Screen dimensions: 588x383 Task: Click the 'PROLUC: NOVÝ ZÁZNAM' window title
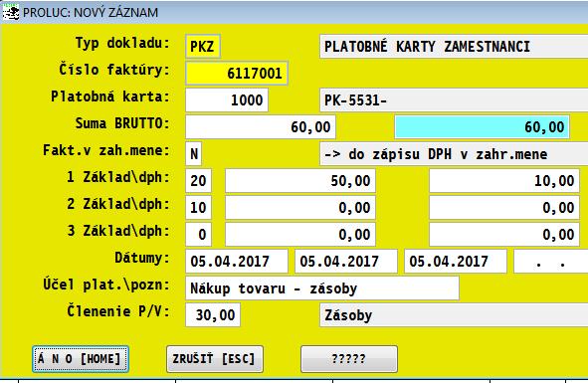tap(91, 12)
